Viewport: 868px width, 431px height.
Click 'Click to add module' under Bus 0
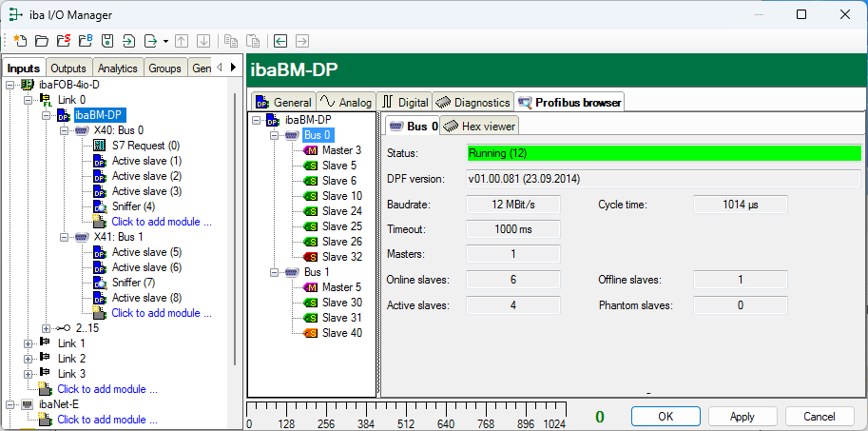pos(162,222)
